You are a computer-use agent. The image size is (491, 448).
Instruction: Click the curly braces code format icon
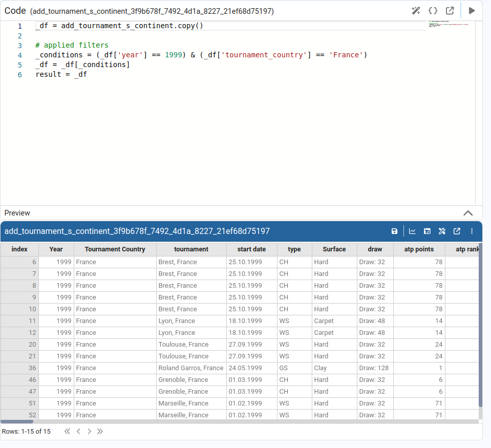tap(433, 11)
